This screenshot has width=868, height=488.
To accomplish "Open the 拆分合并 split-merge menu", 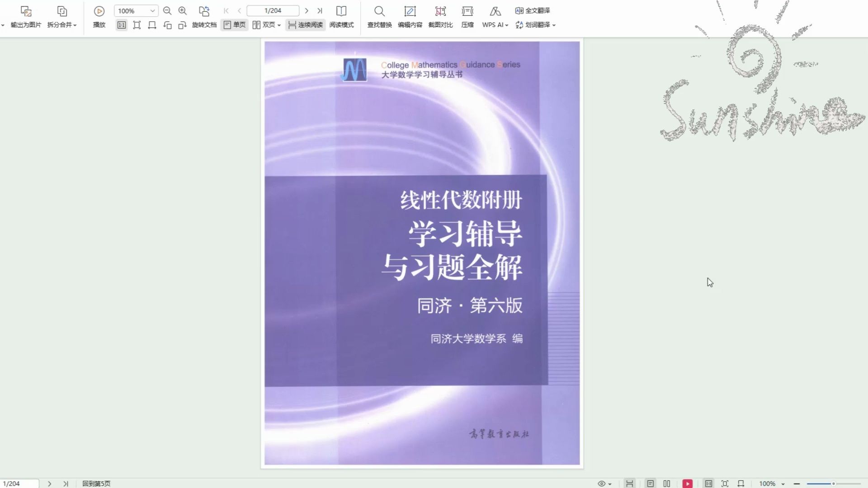I will 62,17.
